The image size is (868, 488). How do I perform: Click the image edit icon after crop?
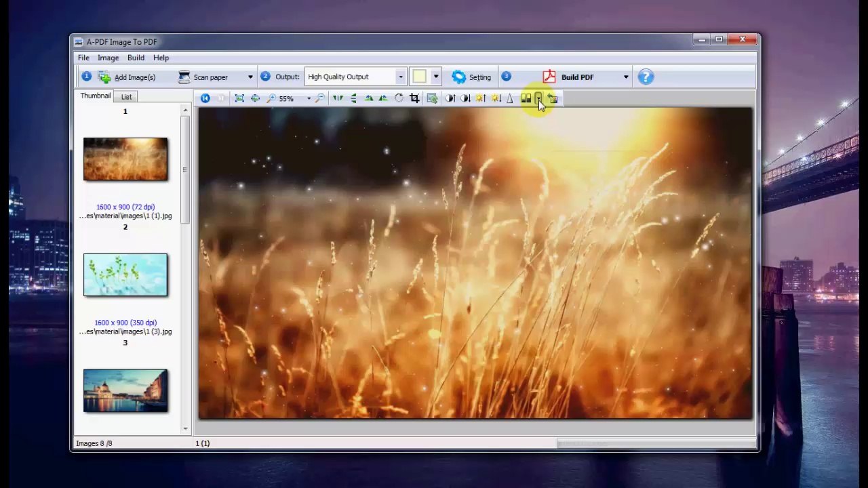click(432, 99)
